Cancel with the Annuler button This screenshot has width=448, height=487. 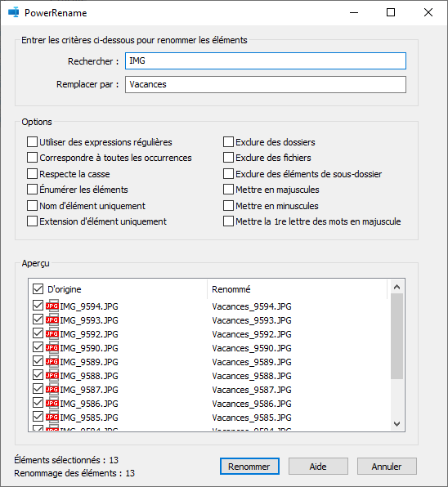click(x=387, y=467)
